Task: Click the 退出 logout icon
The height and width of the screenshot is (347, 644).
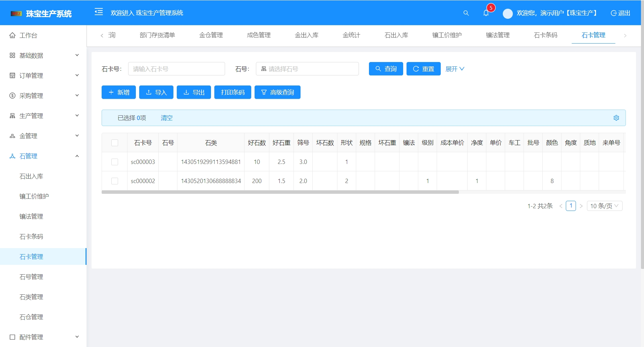Action: [x=614, y=13]
